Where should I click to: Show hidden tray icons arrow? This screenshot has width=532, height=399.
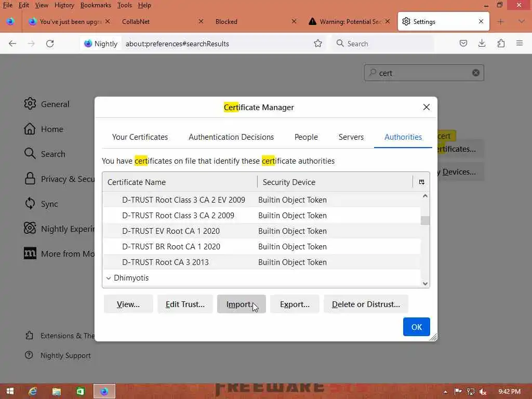[x=445, y=392]
